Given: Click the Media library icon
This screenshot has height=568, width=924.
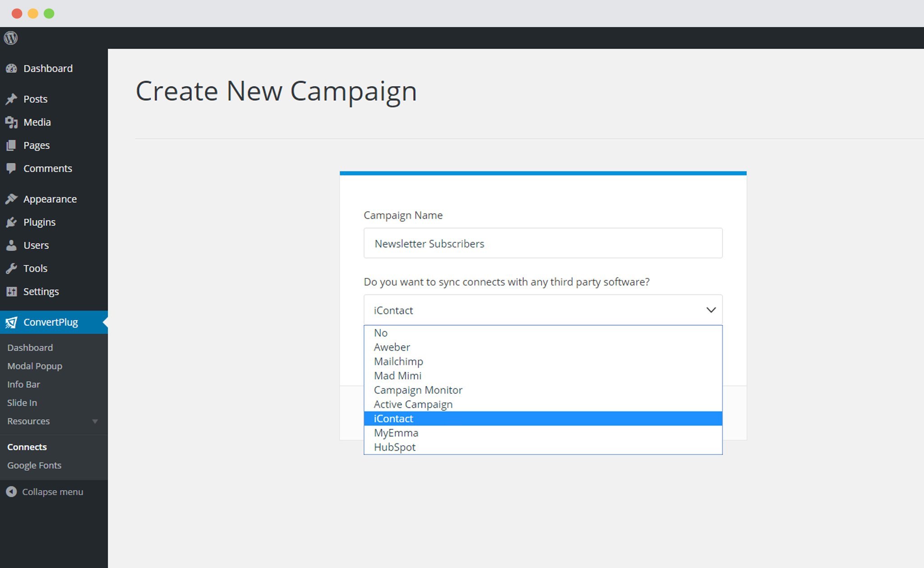Looking at the screenshot, I should click(x=11, y=122).
